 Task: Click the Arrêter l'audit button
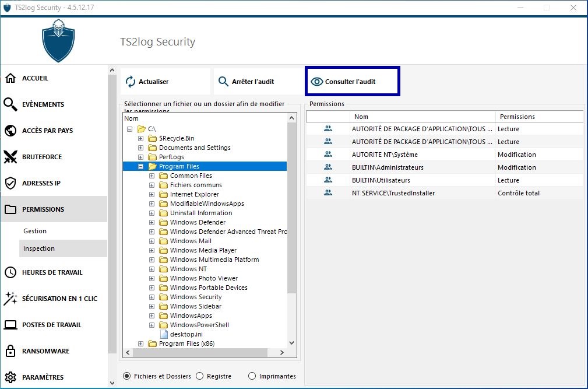pyautogui.click(x=258, y=82)
